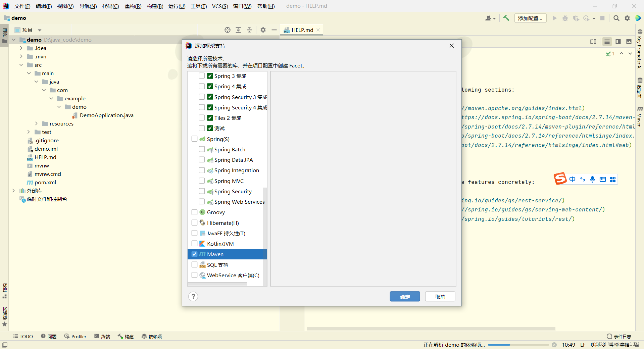The width and height of the screenshot is (644, 349).
Task: Click Collapse All icon in project panel
Action: (x=249, y=30)
